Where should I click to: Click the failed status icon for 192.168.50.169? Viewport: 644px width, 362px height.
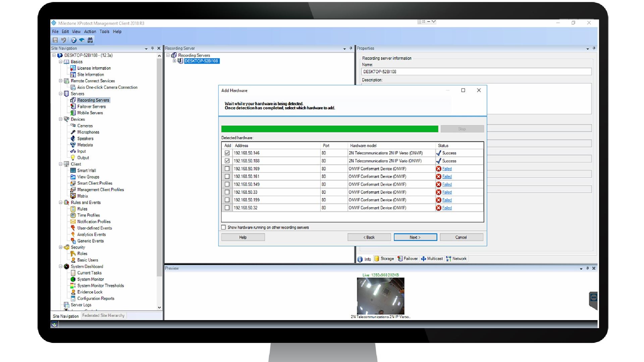tap(438, 169)
